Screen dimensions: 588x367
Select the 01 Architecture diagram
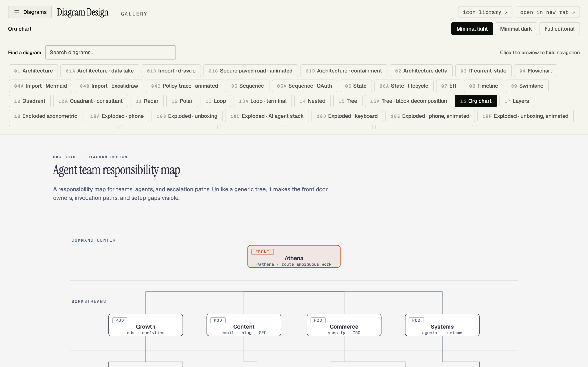[34, 71]
